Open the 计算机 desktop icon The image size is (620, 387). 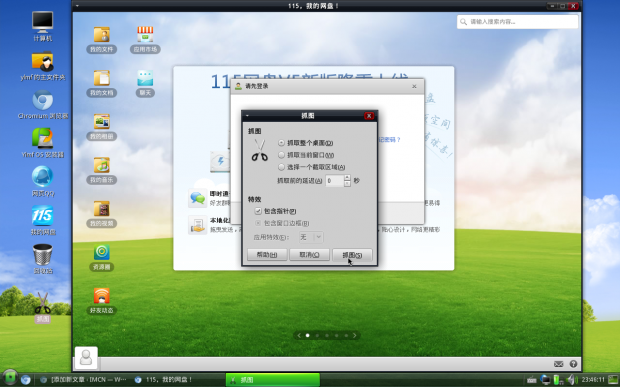coord(42,26)
